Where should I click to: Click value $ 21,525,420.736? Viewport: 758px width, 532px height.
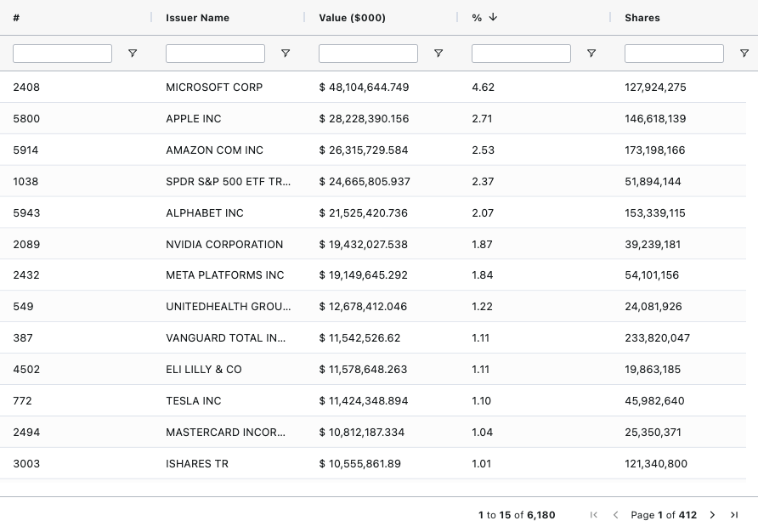(364, 212)
